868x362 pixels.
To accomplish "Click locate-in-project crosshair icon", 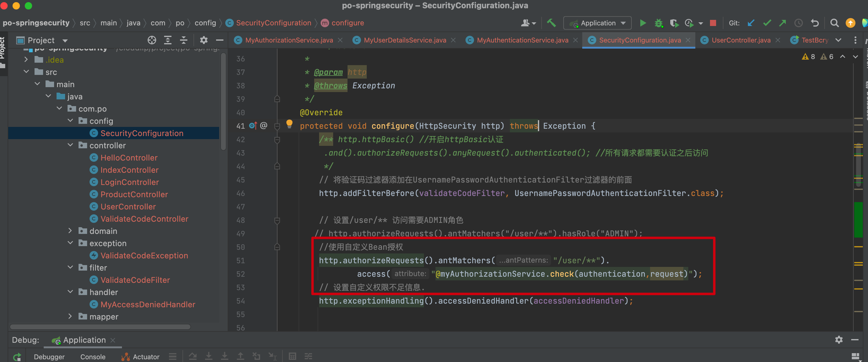I will (152, 40).
